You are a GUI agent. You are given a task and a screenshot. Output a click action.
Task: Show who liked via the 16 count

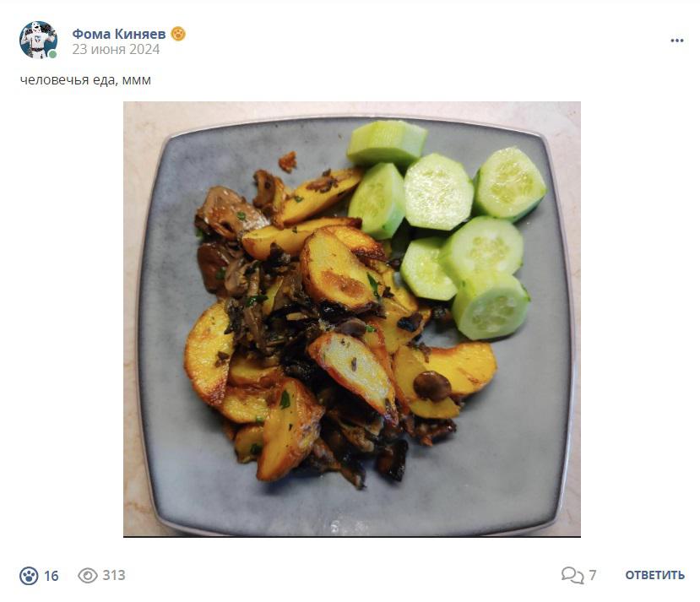pos(52,576)
